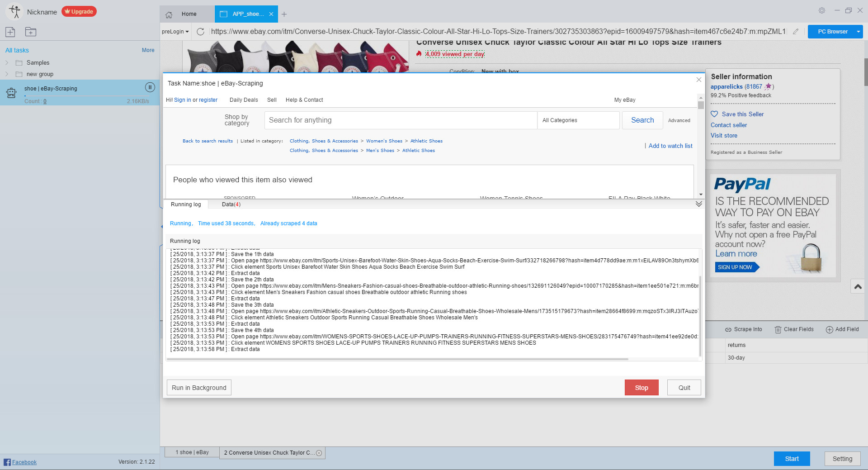Image resolution: width=868 pixels, height=470 pixels.
Task: Click the Upgrade badge
Action: [79, 12]
